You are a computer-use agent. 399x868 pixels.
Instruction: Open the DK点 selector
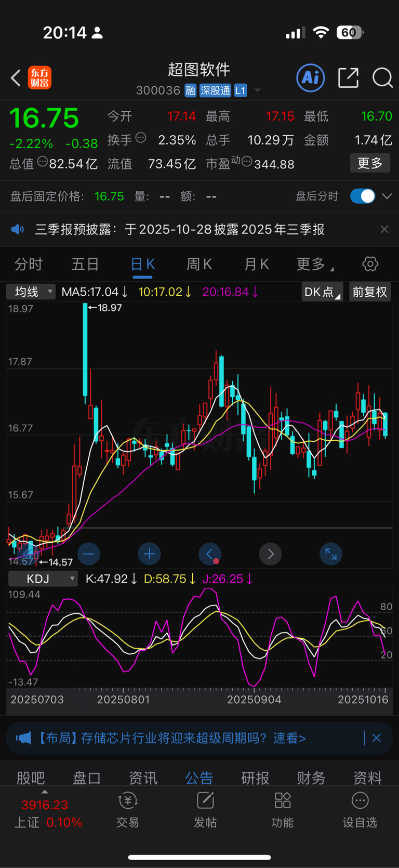[322, 292]
